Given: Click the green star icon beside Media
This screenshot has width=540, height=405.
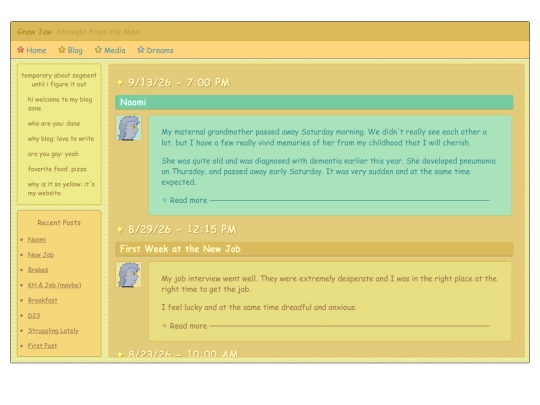Looking at the screenshot, I should 98,50.
